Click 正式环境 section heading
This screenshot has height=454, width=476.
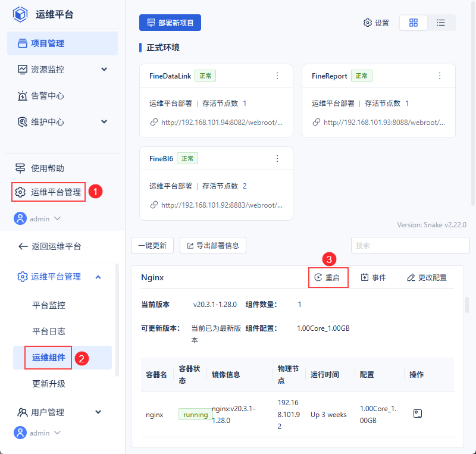tap(163, 48)
